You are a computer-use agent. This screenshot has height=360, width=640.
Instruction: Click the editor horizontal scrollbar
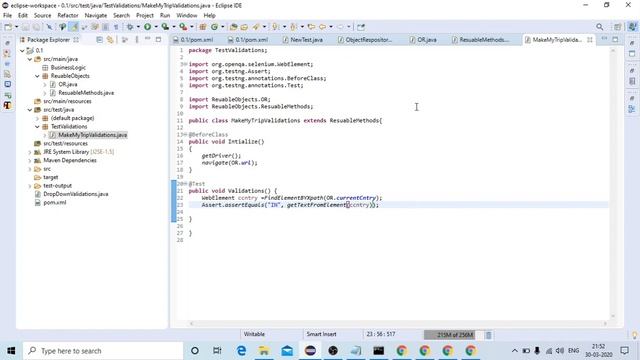398,324
